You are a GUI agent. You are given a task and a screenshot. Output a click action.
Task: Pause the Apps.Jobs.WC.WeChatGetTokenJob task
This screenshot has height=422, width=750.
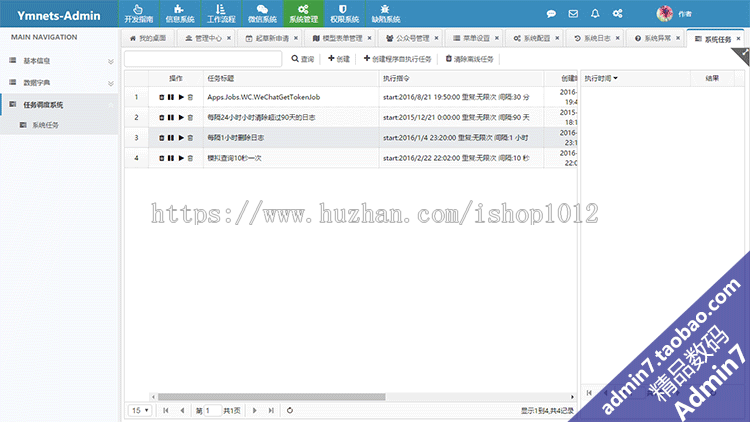click(x=171, y=97)
